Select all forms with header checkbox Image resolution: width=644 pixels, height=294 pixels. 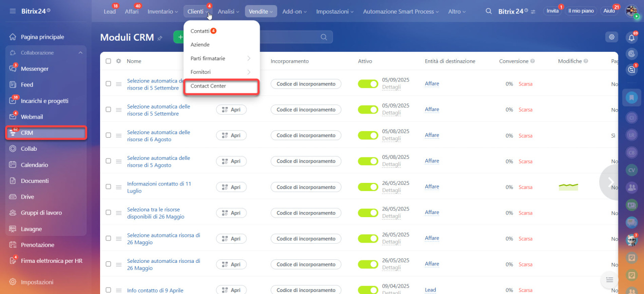coord(108,61)
